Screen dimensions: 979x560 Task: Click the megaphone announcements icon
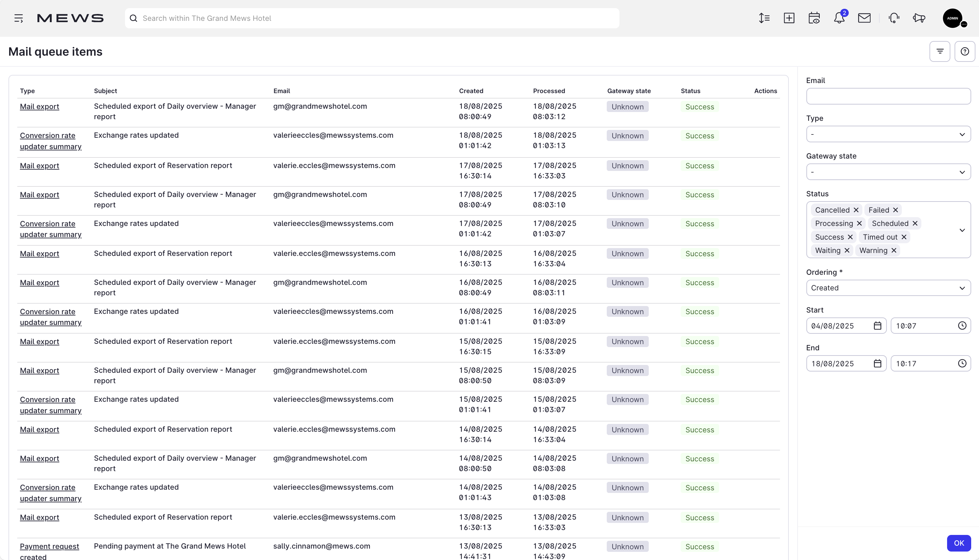click(x=919, y=18)
